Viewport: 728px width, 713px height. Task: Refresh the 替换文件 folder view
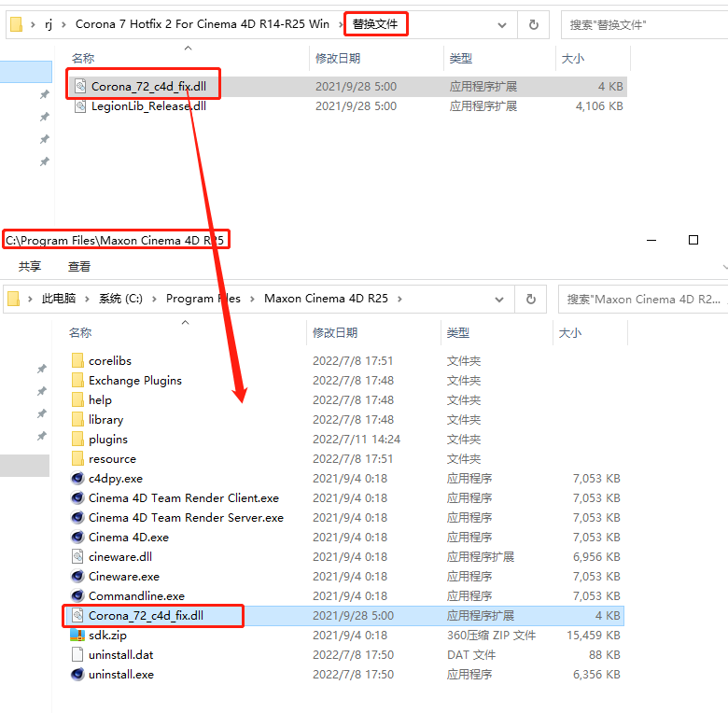(534, 24)
